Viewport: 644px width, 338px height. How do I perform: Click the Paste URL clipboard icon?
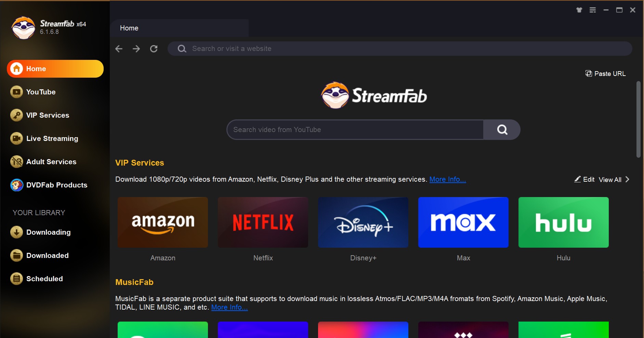point(589,73)
